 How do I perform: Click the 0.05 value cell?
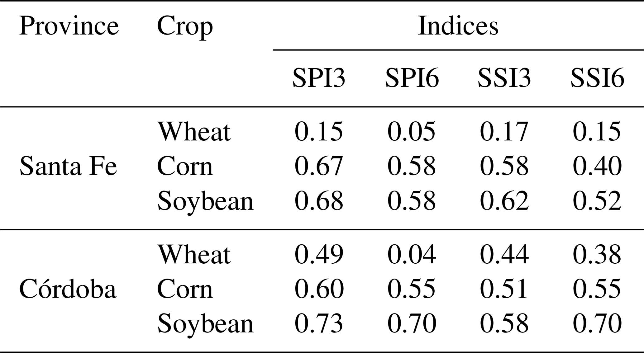[411, 132]
